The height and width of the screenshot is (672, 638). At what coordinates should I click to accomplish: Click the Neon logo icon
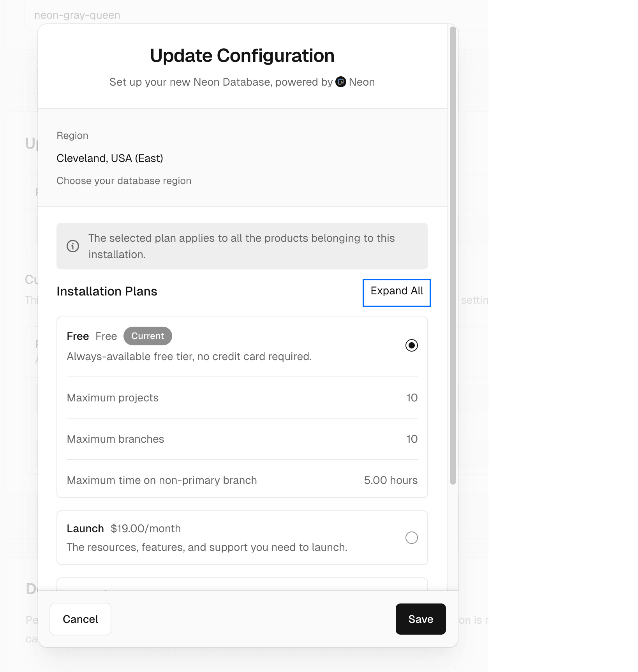[x=340, y=82]
